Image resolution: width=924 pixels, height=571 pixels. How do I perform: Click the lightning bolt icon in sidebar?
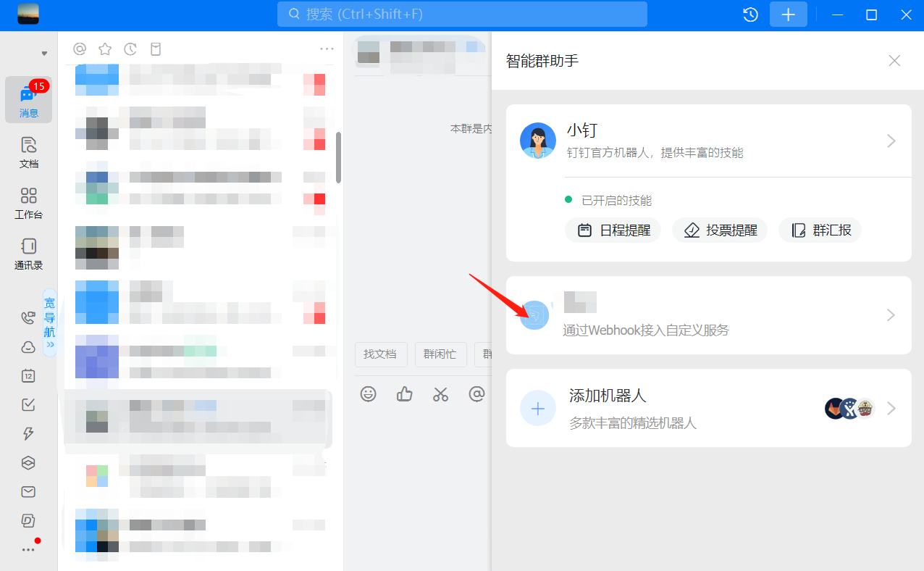click(x=28, y=433)
